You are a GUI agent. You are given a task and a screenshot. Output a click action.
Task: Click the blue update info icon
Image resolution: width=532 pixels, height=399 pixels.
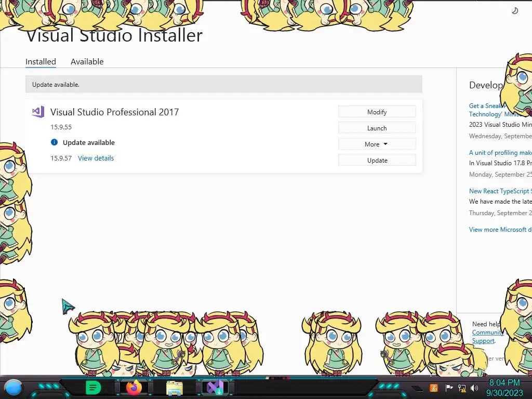coord(54,142)
